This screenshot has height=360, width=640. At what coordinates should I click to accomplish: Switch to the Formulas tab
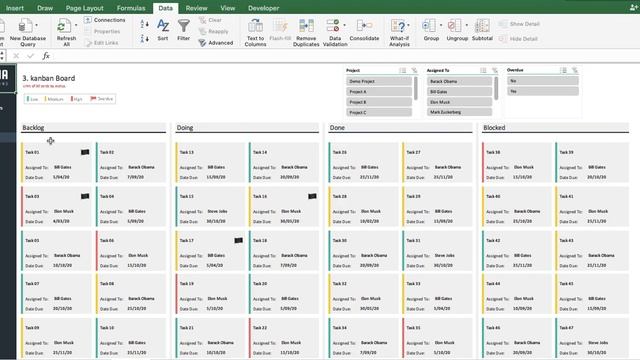[x=131, y=8]
